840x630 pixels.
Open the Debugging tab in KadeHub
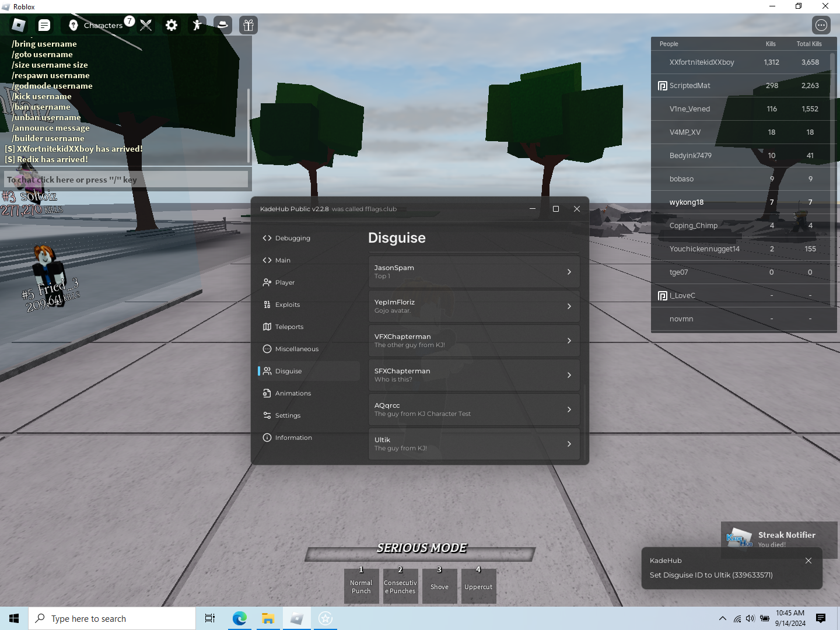tap(309, 238)
